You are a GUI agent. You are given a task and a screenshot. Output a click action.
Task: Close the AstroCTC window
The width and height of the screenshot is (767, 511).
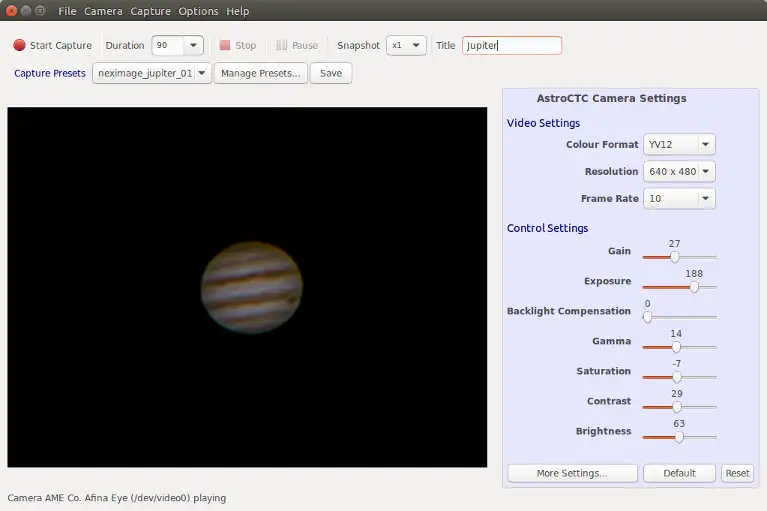tap(11, 11)
